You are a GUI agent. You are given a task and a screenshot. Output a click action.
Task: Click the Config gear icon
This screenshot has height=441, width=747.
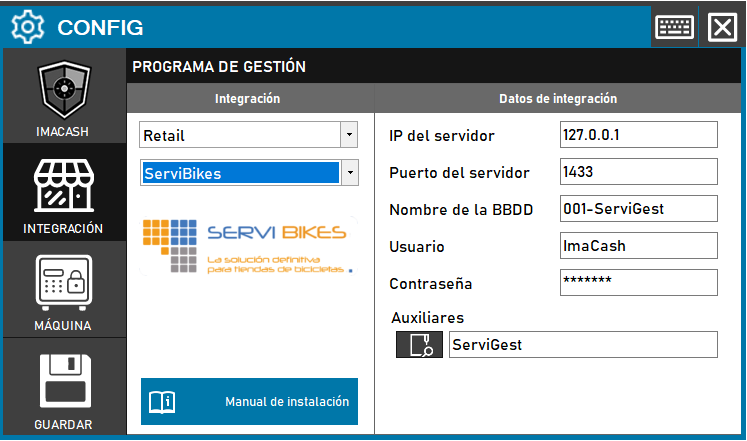click(x=28, y=27)
